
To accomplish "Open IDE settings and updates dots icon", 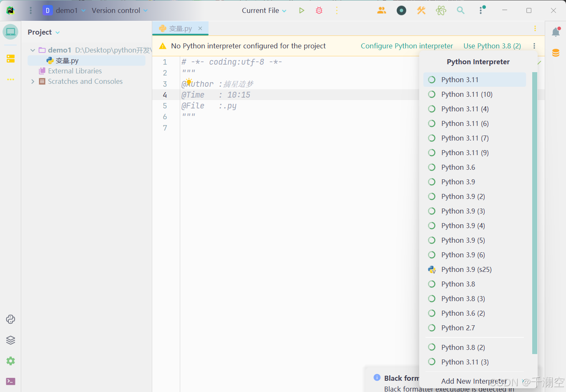I will pyautogui.click(x=482, y=10).
